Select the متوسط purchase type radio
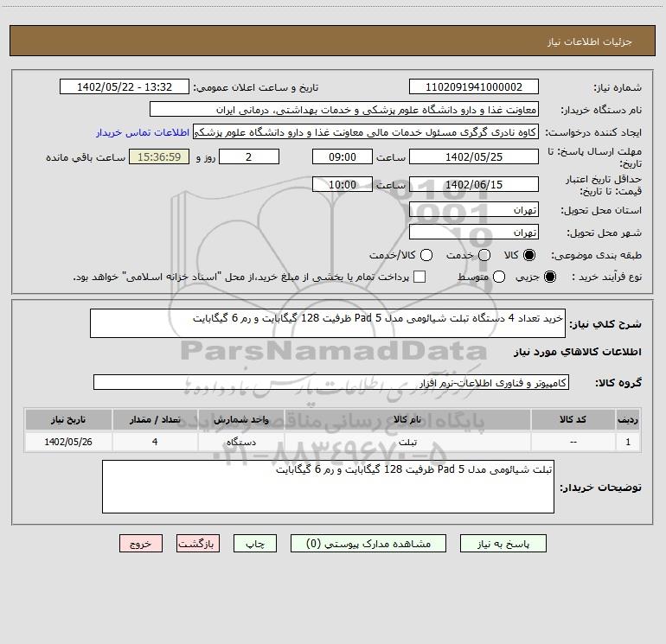Image resolution: width=666 pixels, height=644 pixels. click(x=499, y=277)
